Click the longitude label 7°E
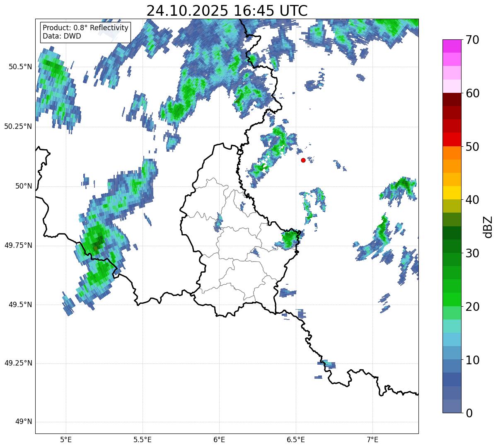 (372, 439)
